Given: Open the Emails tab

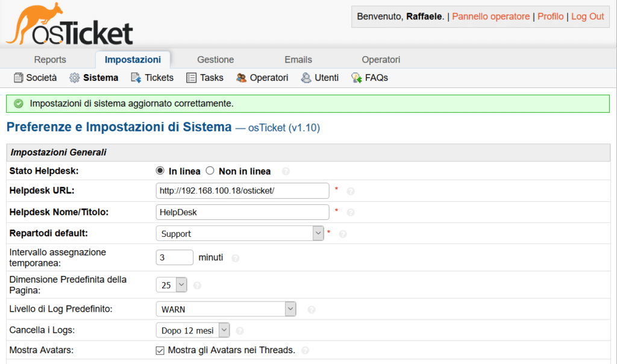Looking at the screenshot, I should coord(298,60).
